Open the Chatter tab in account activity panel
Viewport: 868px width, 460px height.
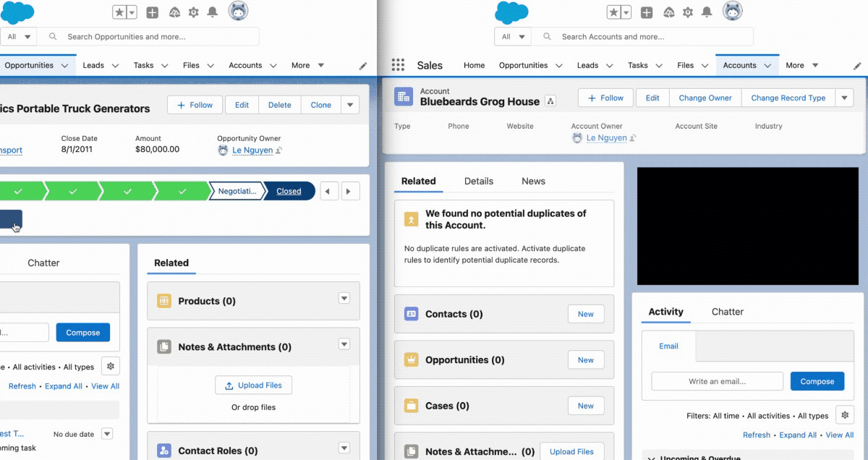click(x=727, y=312)
